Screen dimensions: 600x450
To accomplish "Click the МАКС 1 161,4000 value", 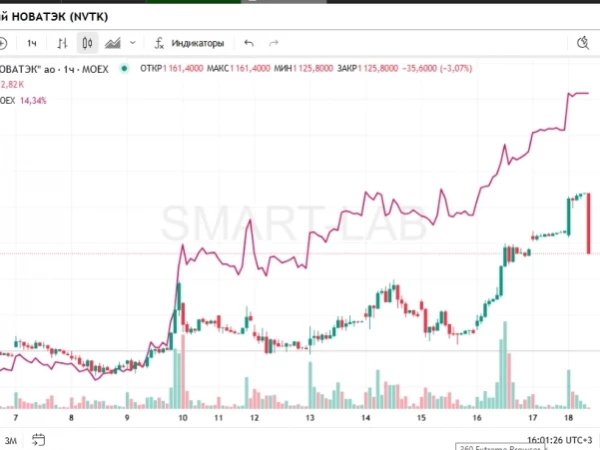I will pos(238,68).
